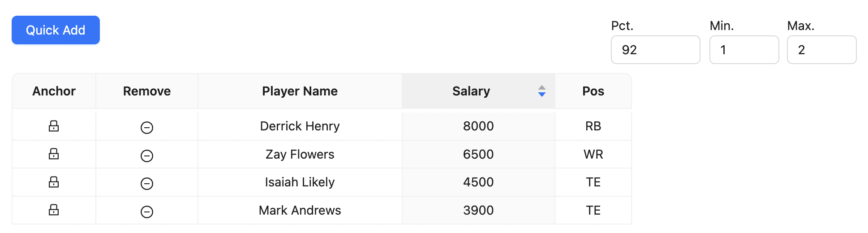The image size is (868, 233).
Task: Remove Derrick Henry from the list
Action: (147, 128)
